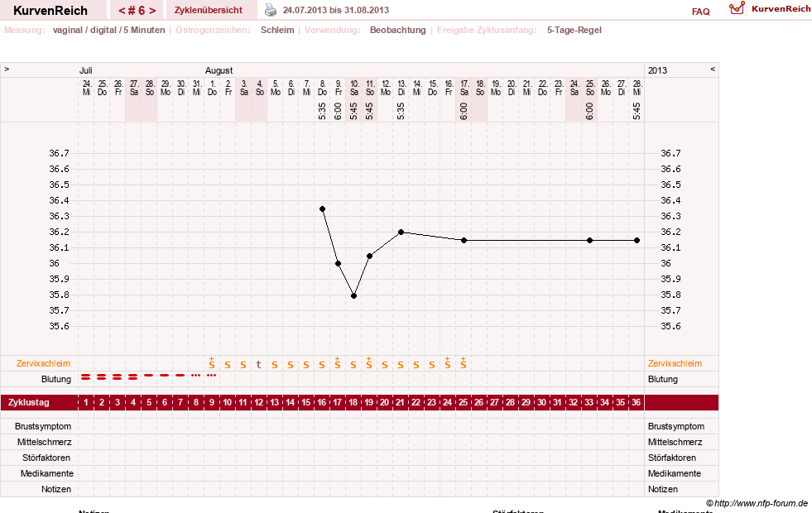Click the left Brustsymptom row label
The image size is (812, 513).
pyautogui.click(x=43, y=427)
